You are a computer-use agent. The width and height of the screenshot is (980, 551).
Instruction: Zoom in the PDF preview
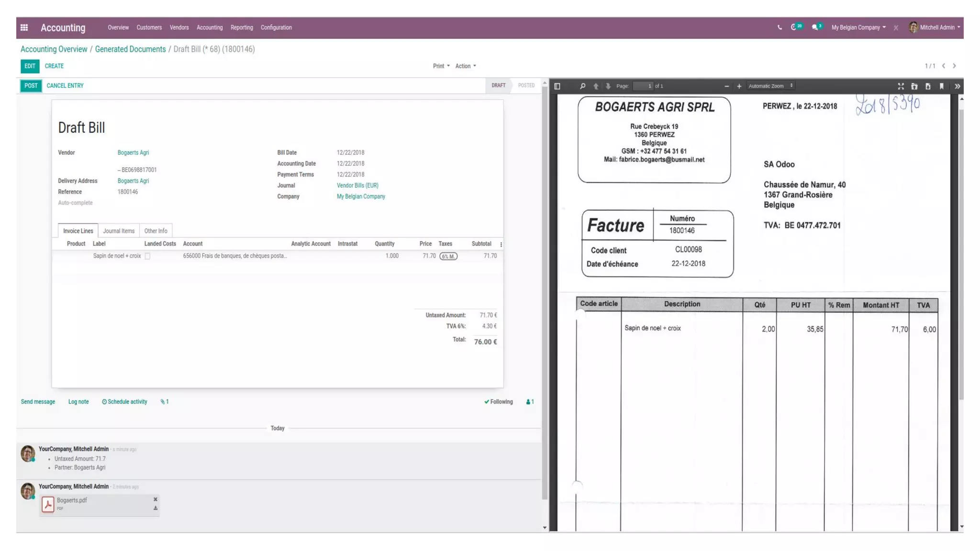(739, 86)
